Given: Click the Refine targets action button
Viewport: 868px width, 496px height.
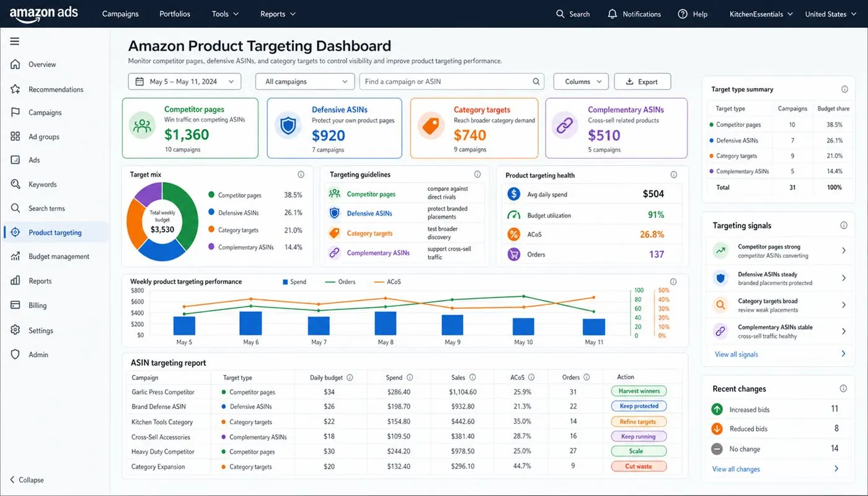Looking at the screenshot, I should [639, 422].
